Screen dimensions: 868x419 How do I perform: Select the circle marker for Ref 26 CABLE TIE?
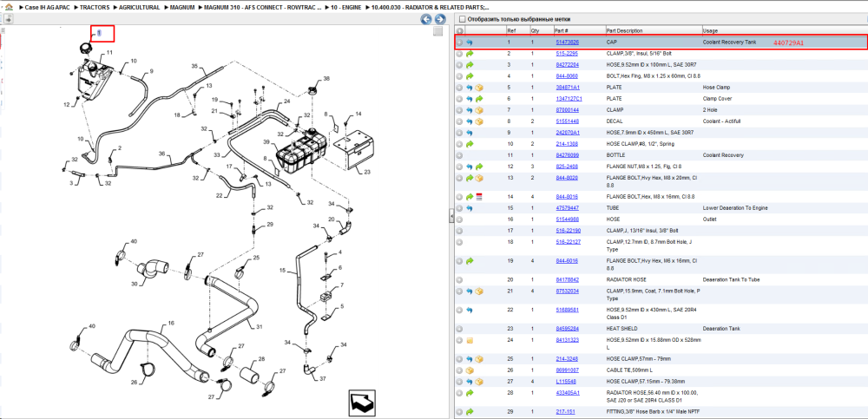pos(459,370)
